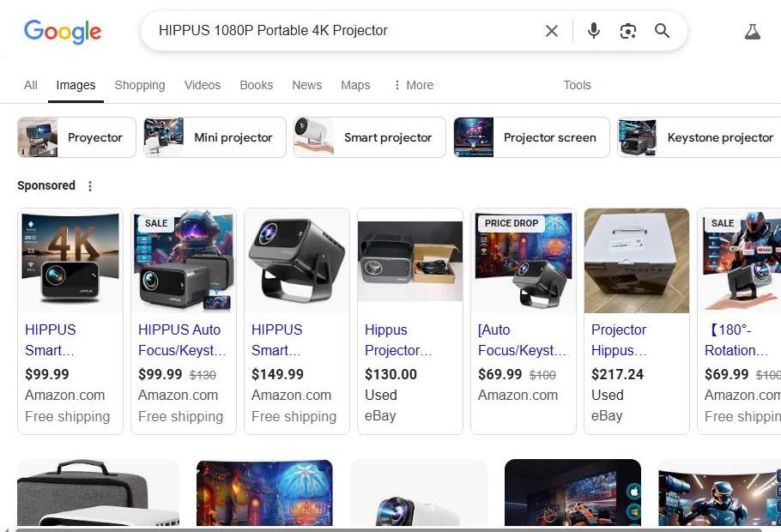Screen dimensions: 781x532
Task: Click [Auto Focus/Keyst title link
Action: coord(522,340)
